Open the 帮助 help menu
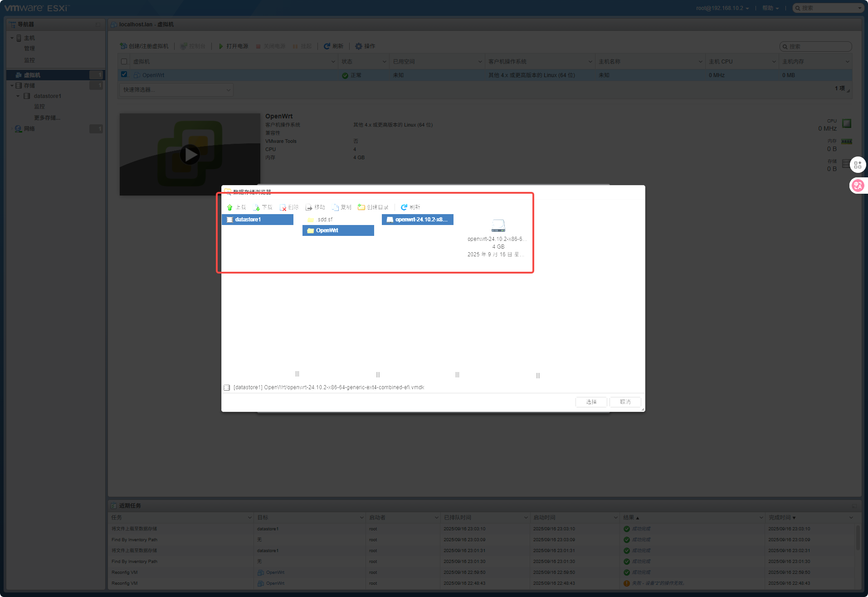The width and height of the screenshot is (868, 597). 770,8
